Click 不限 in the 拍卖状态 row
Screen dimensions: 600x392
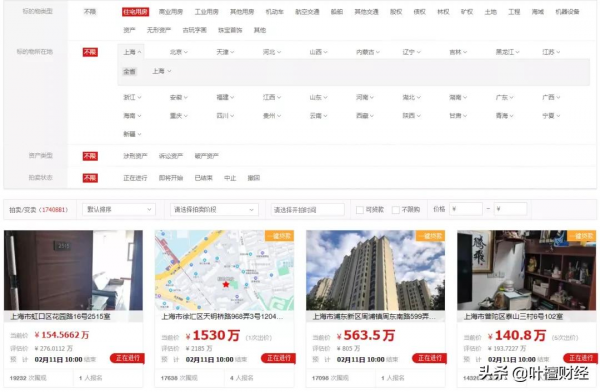(90, 178)
